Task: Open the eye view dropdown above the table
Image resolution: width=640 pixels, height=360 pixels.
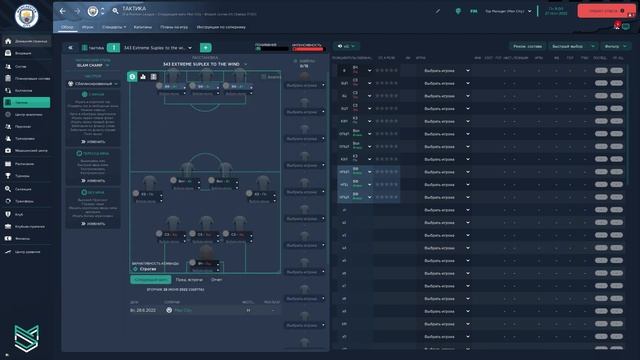Action: tap(346, 46)
